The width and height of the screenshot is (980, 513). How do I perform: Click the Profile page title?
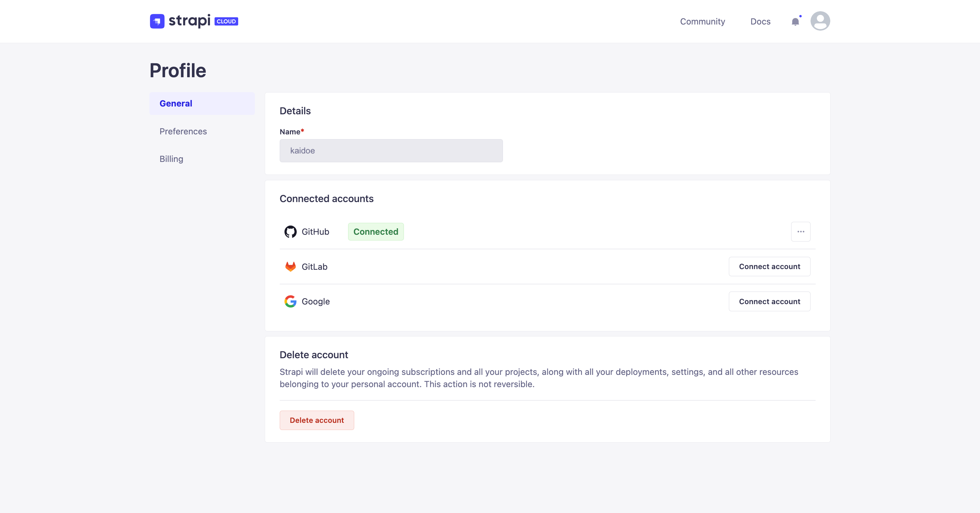pyautogui.click(x=177, y=70)
